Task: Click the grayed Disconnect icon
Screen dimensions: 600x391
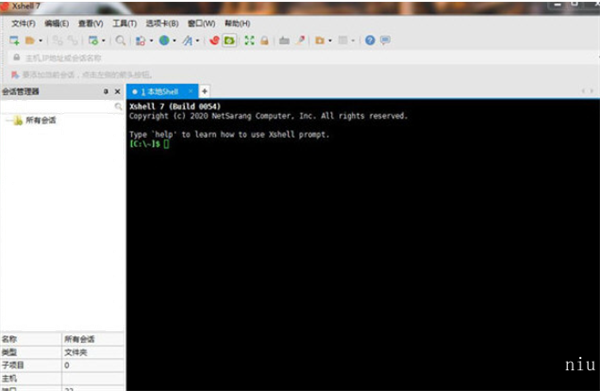Action: [x=58, y=40]
